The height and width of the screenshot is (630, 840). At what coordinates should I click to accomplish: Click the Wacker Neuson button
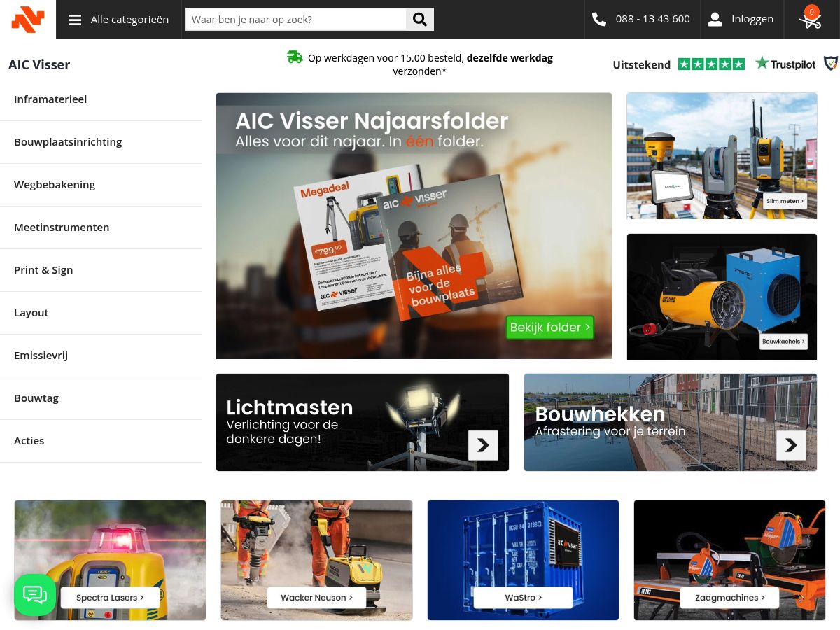[316, 598]
